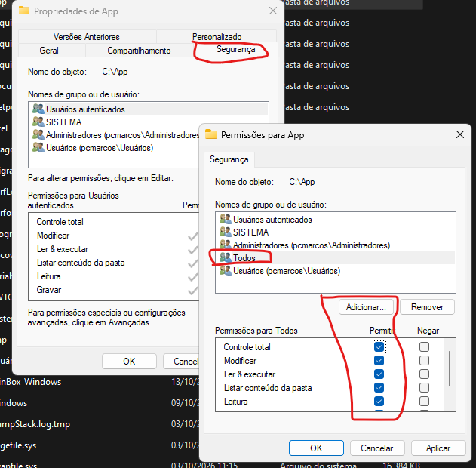
Task: Click Usuários group icon in Permissões dialog
Action: [226, 270]
